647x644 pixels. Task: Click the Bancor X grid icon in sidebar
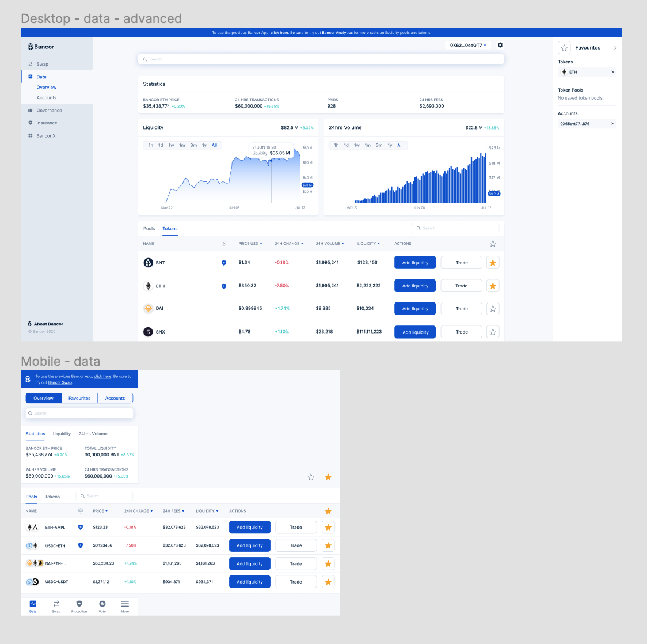(30, 135)
